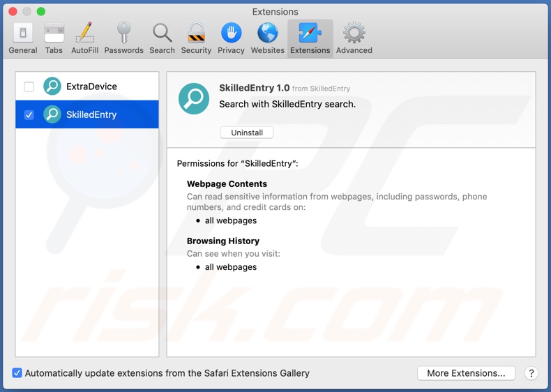Open AutoFill settings with pencil icon

click(x=84, y=38)
